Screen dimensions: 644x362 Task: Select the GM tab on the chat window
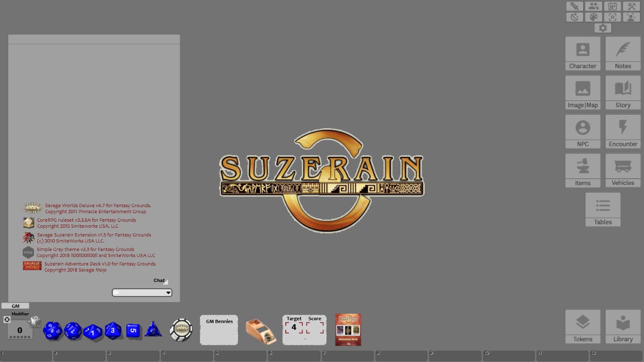click(x=16, y=306)
